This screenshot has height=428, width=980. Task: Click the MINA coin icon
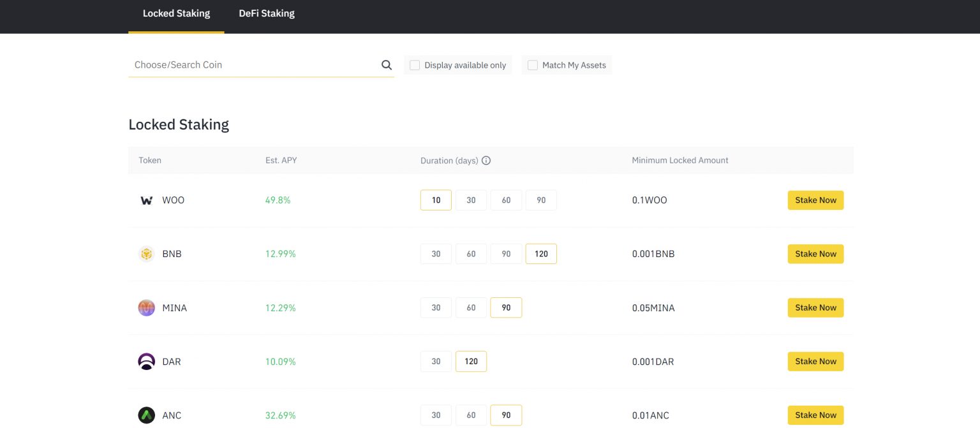[x=146, y=307]
